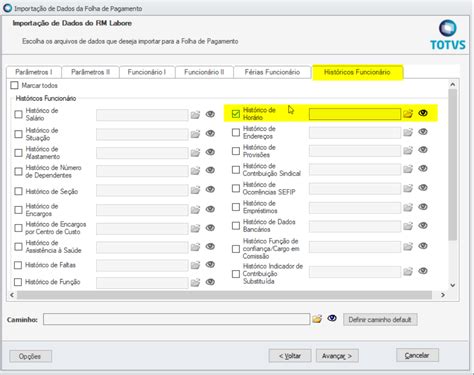The image size is (474, 375).
Task: Preview file for Histórico de Salário
Action: (210, 114)
